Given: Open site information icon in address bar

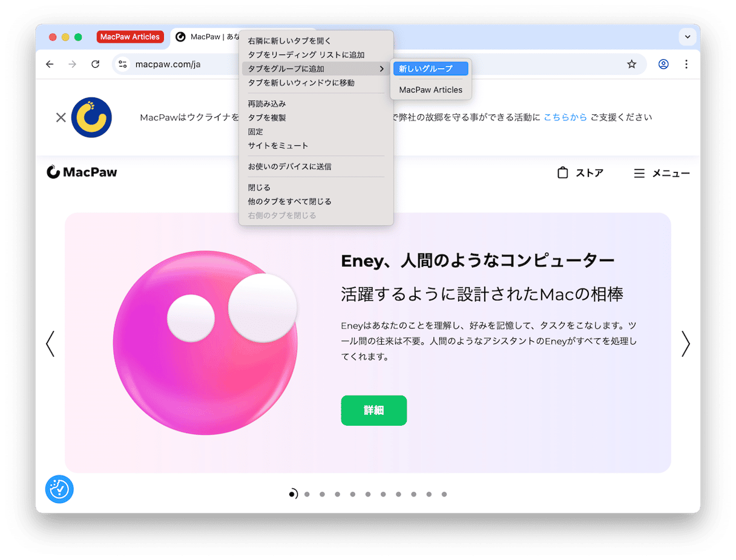Looking at the screenshot, I should pyautogui.click(x=123, y=64).
